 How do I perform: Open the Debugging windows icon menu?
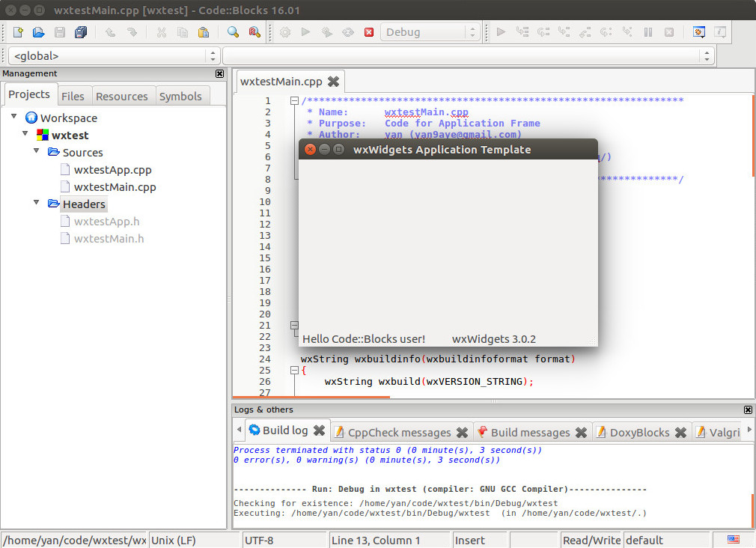tap(699, 32)
